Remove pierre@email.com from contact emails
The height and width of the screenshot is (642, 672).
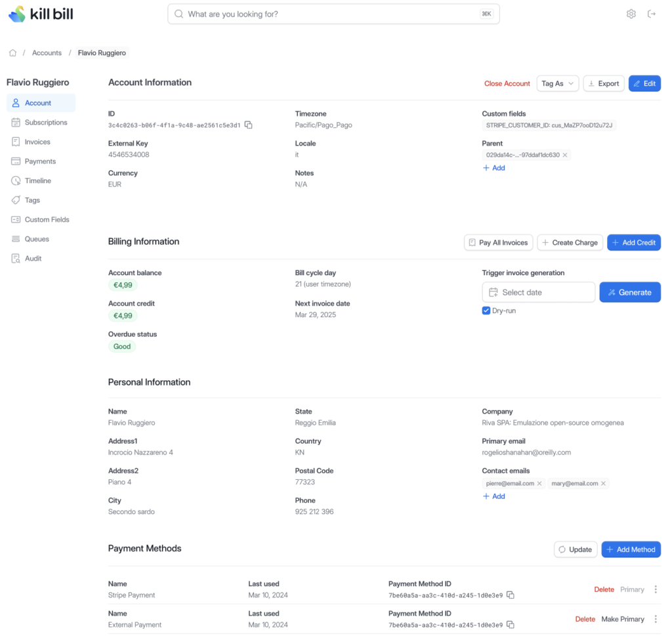click(539, 483)
